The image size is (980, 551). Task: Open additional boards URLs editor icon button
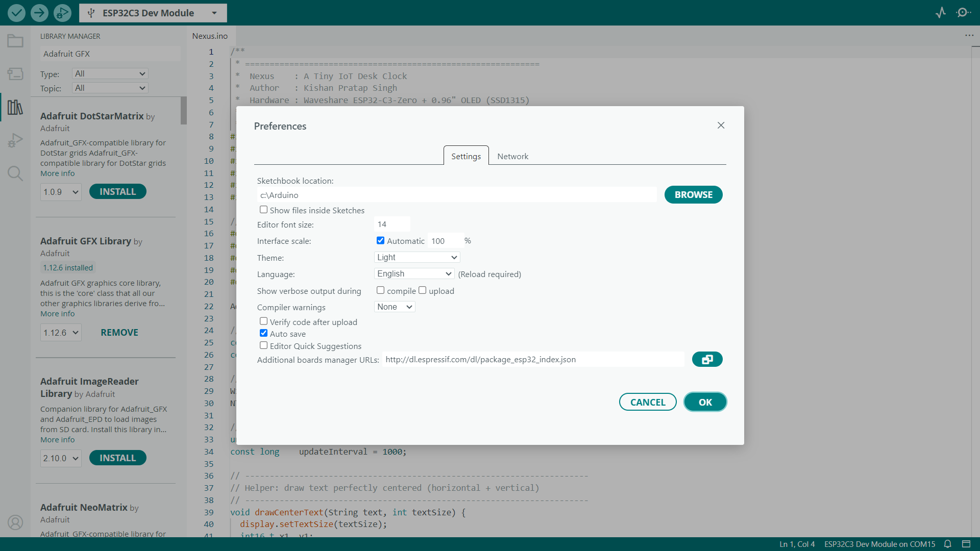[x=707, y=359]
